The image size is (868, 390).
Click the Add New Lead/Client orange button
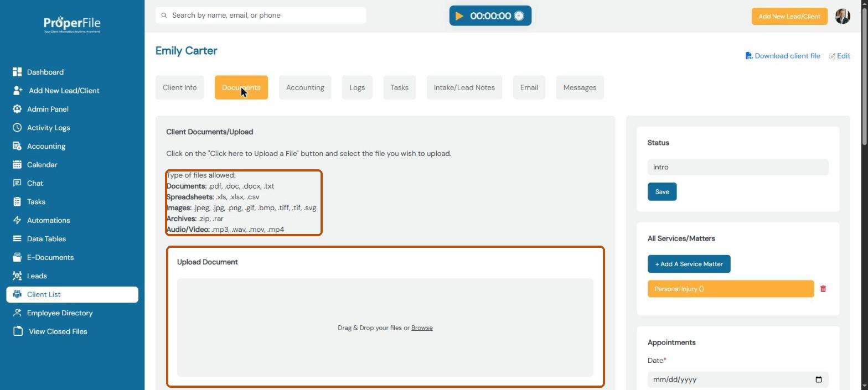tap(789, 16)
